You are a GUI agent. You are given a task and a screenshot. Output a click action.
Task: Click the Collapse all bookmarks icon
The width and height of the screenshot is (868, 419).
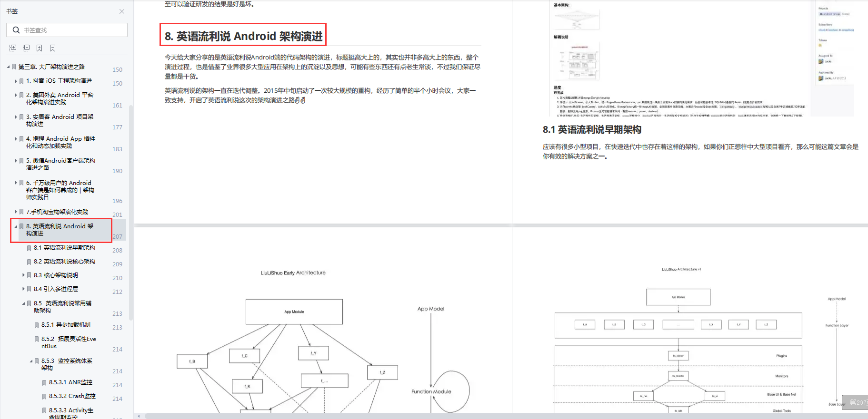[x=26, y=48]
